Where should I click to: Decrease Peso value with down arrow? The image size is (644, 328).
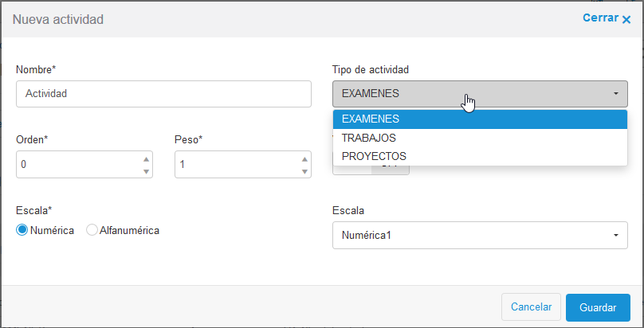tap(304, 171)
